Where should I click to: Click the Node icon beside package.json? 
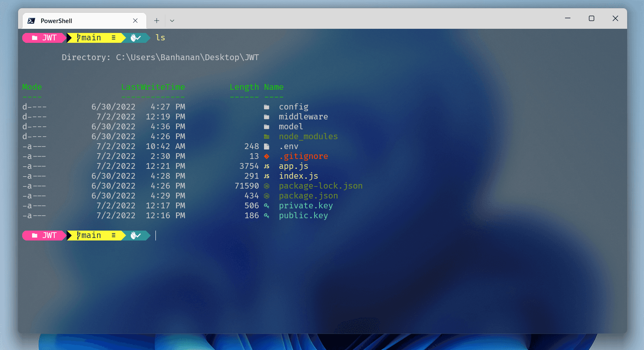click(266, 196)
